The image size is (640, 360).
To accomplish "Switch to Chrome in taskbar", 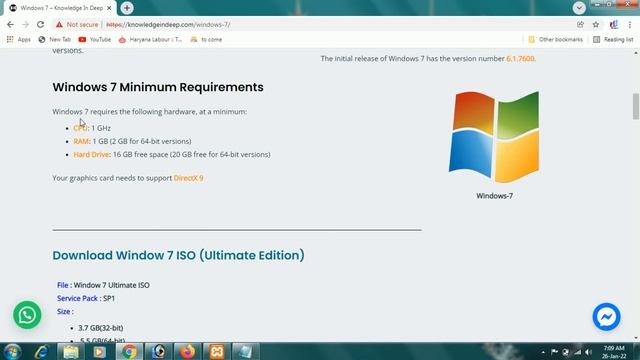I will point(129,352).
